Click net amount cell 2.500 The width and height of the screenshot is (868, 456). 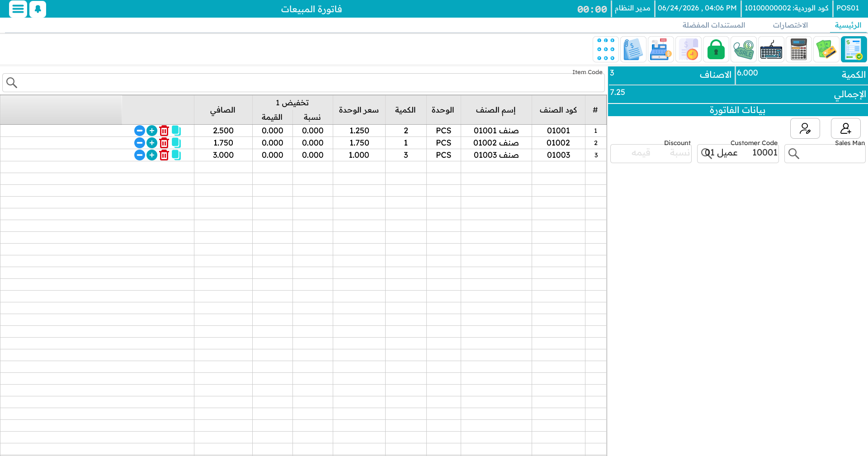[223, 131]
